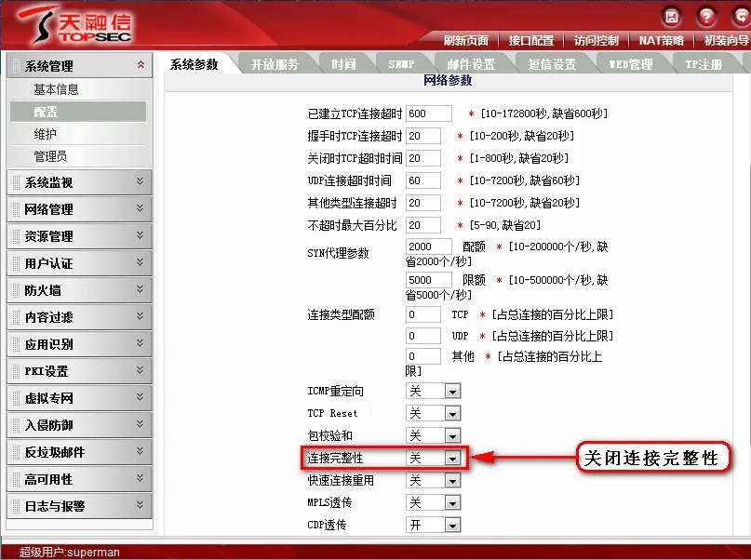Expand the 高可用性 menu section

click(x=79, y=479)
